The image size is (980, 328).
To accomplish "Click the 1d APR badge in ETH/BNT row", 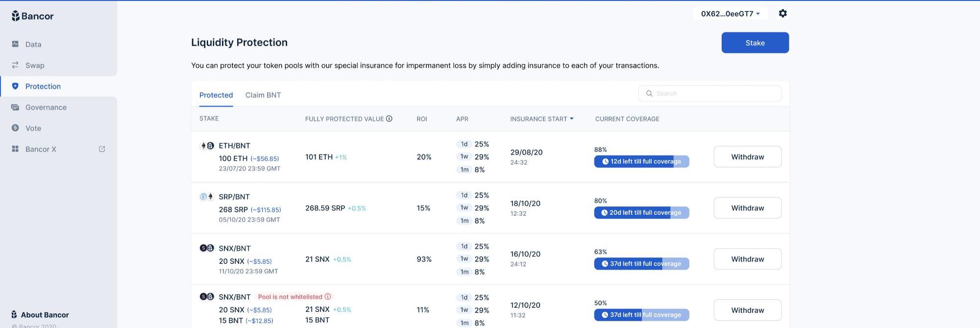I will [x=464, y=144].
